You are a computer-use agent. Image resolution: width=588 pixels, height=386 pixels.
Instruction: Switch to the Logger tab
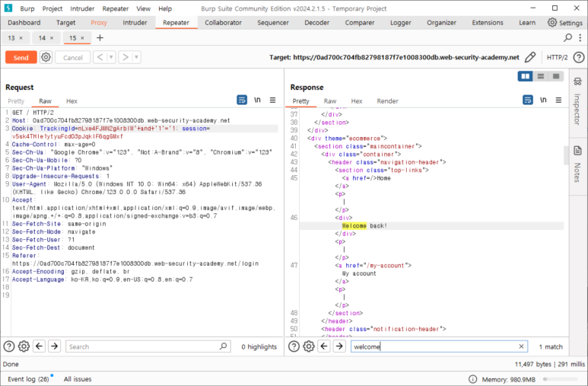[x=401, y=23]
